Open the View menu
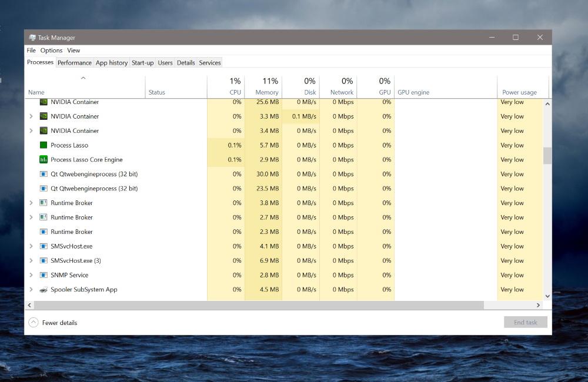This screenshot has height=382, width=588. (73, 50)
